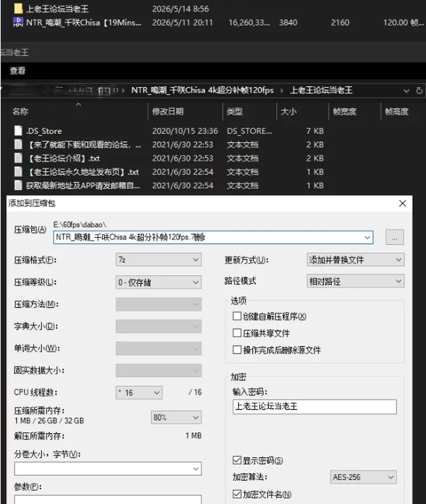Sort by 大小 column header
Screen dimensions: 426x504
(x=288, y=112)
